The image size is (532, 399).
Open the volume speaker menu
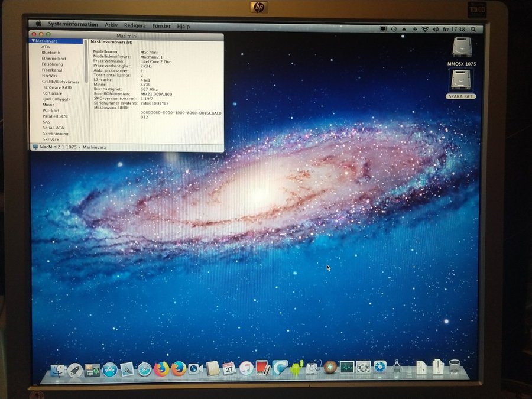click(x=435, y=30)
